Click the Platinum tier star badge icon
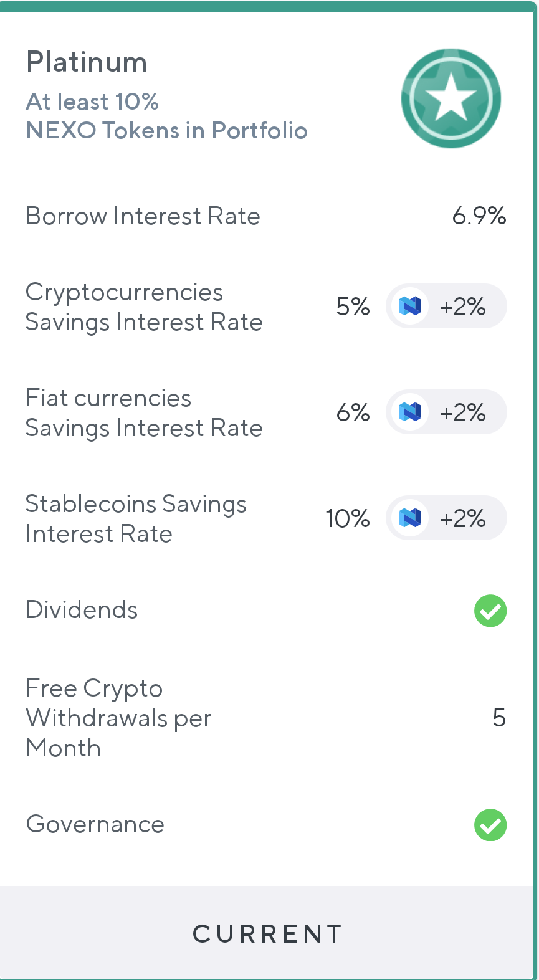 tap(451, 98)
